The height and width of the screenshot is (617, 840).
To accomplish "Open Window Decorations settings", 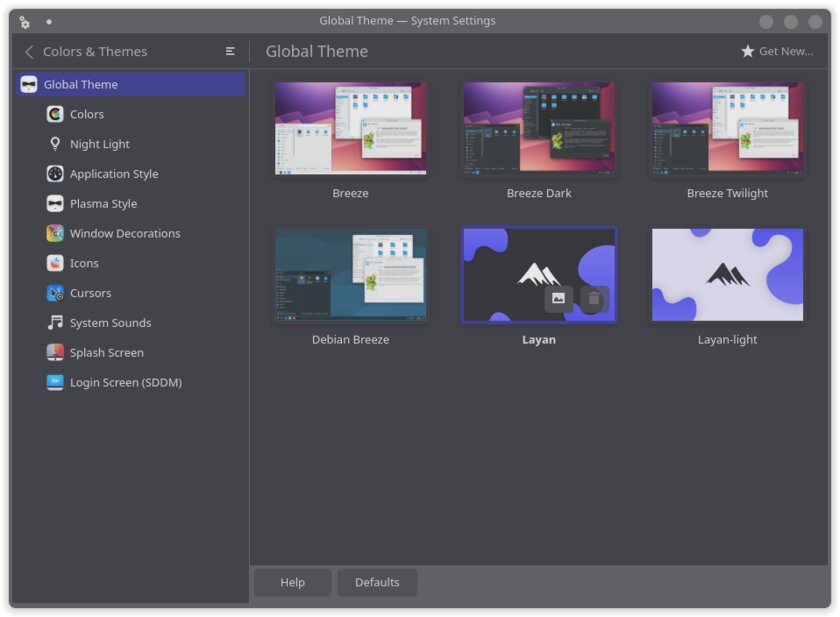I will (x=122, y=233).
